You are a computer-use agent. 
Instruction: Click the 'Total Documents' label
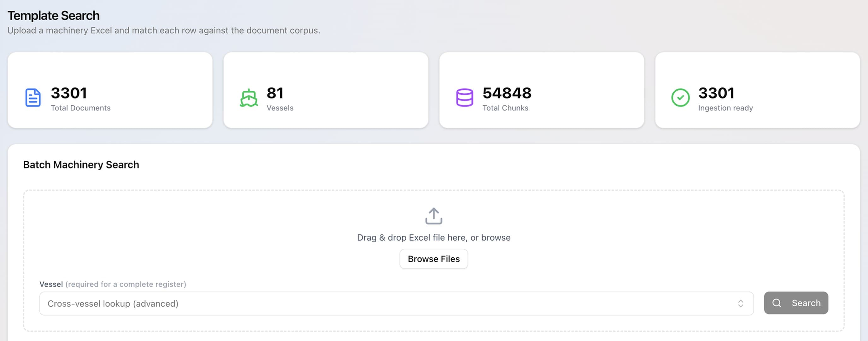click(x=80, y=108)
